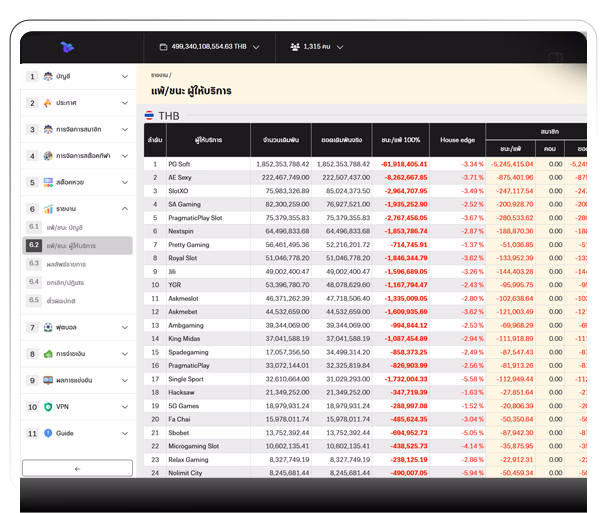Screen dimensions: 607x513
Task: Expand the ฟุตบอล chevron
Action: click(125, 327)
